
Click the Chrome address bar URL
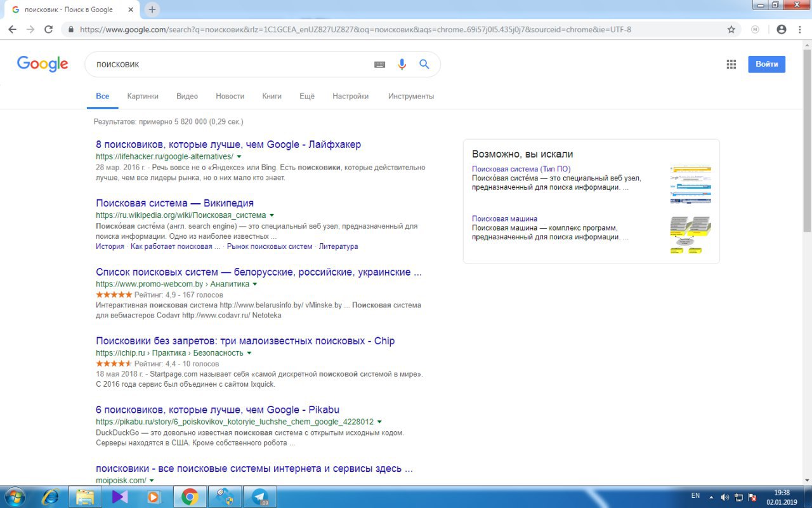(x=355, y=29)
